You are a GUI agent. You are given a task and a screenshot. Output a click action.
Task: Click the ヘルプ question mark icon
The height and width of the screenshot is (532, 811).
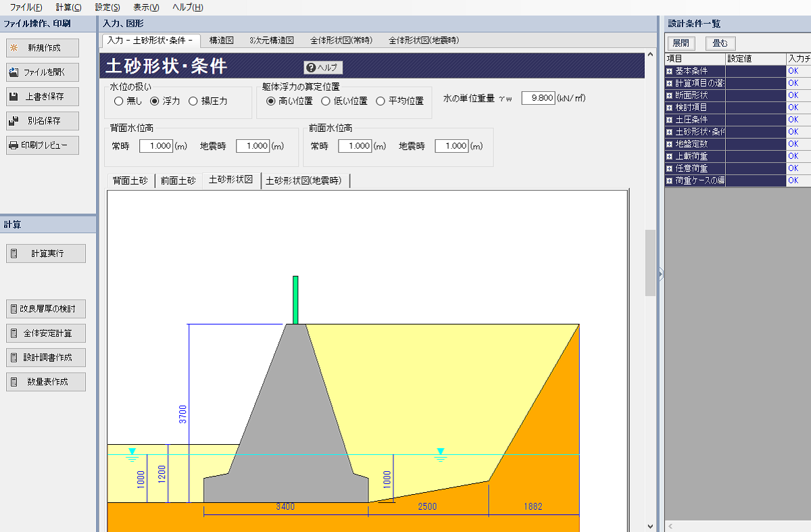310,68
